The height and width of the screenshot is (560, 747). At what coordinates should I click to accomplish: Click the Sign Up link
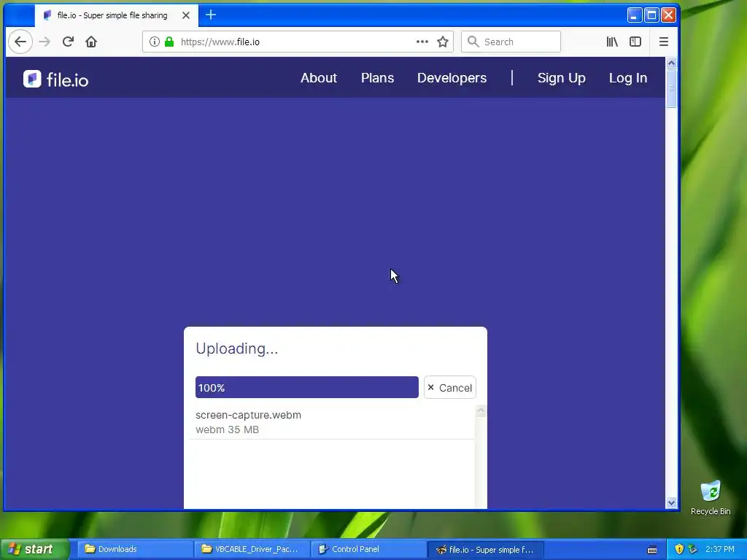tap(561, 78)
